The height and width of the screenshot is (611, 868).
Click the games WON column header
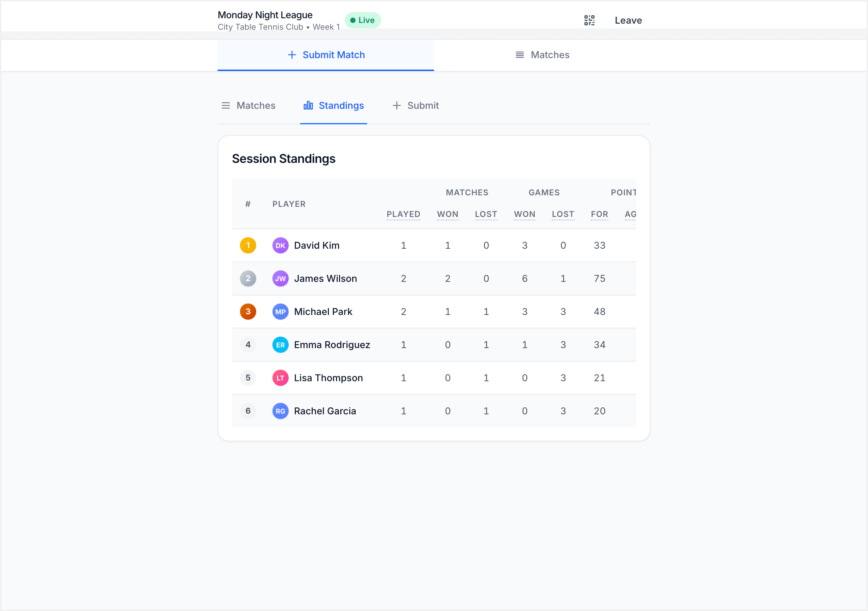tap(524, 214)
